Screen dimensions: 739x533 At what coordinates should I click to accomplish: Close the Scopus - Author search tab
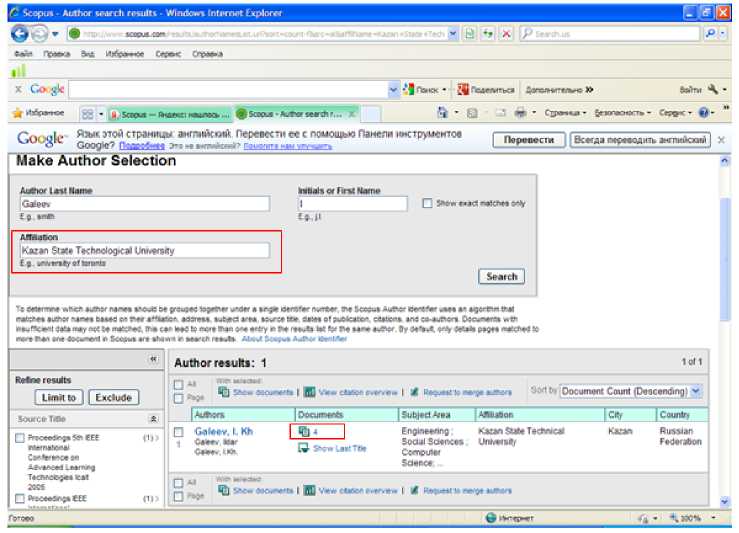pos(352,114)
